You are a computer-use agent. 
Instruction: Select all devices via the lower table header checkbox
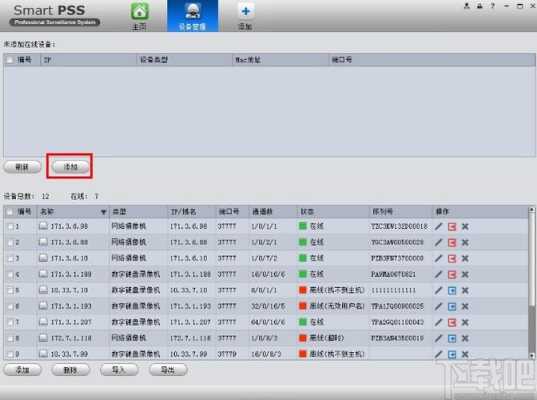pyautogui.click(x=10, y=212)
